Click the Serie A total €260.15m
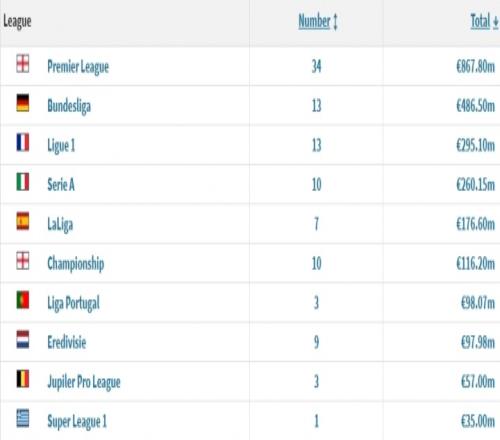500x440 pixels. pos(475,185)
